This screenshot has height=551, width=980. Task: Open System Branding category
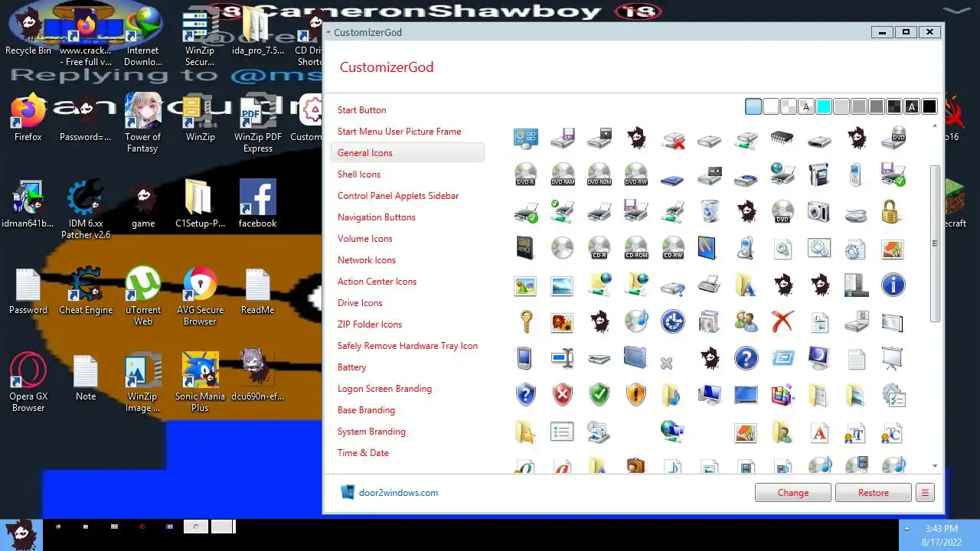coord(371,432)
